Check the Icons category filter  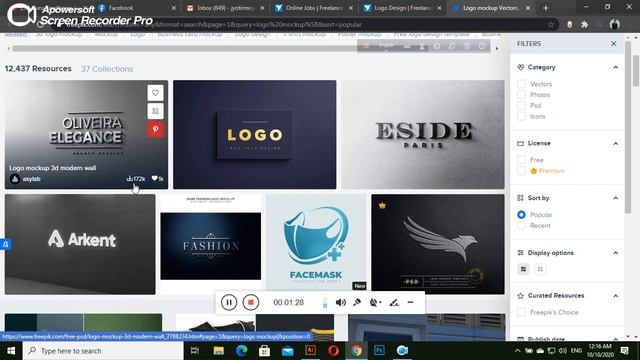pyautogui.click(x=521, y=116)
